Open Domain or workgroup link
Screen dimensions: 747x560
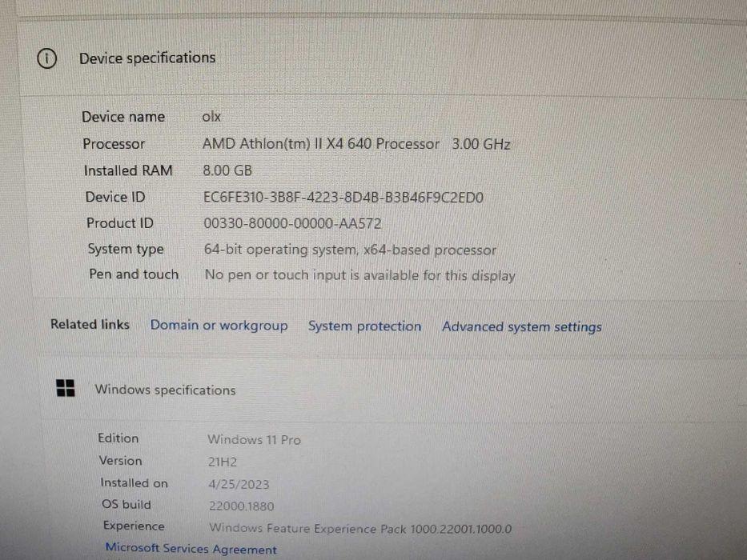click(219, 326)
